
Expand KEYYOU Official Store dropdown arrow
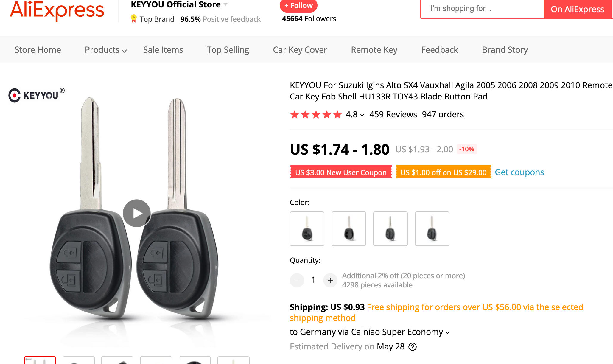[225, 4]
